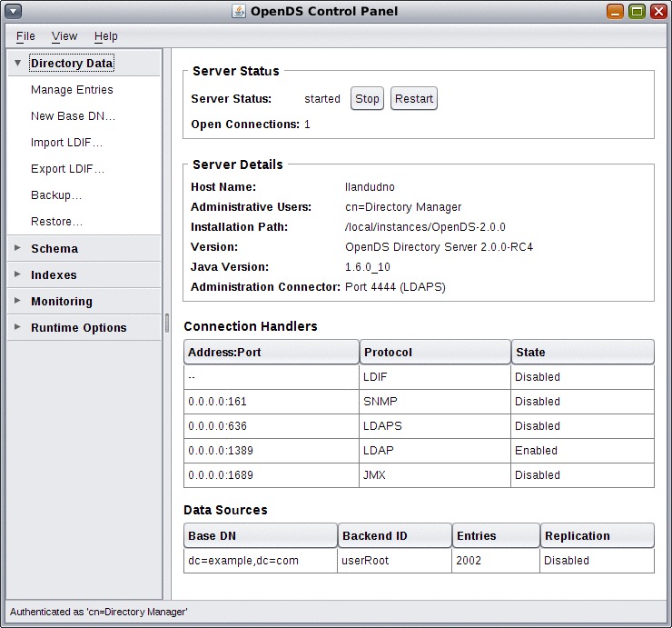The width and height of the screenshot is (672, 628).
Task: Expand the Indexes section arrow
Action: (17, 274)
